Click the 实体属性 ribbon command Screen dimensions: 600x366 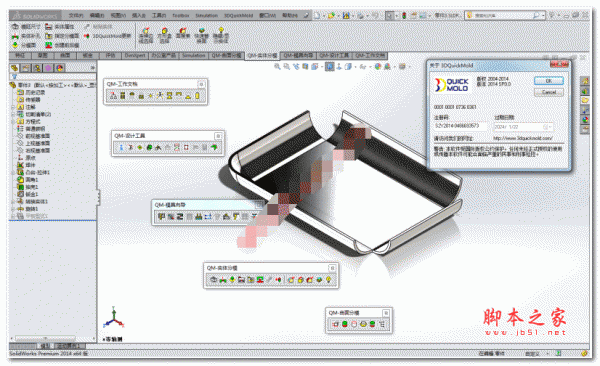60,26
